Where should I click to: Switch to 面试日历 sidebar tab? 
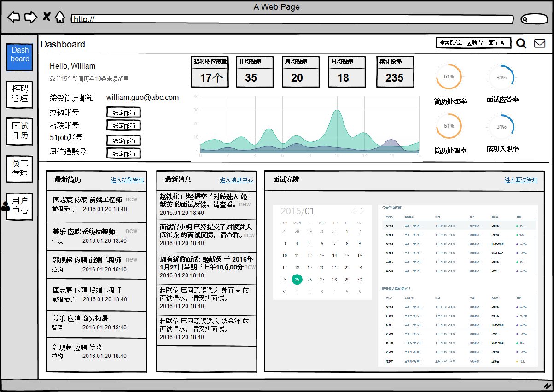click(20, 131)
